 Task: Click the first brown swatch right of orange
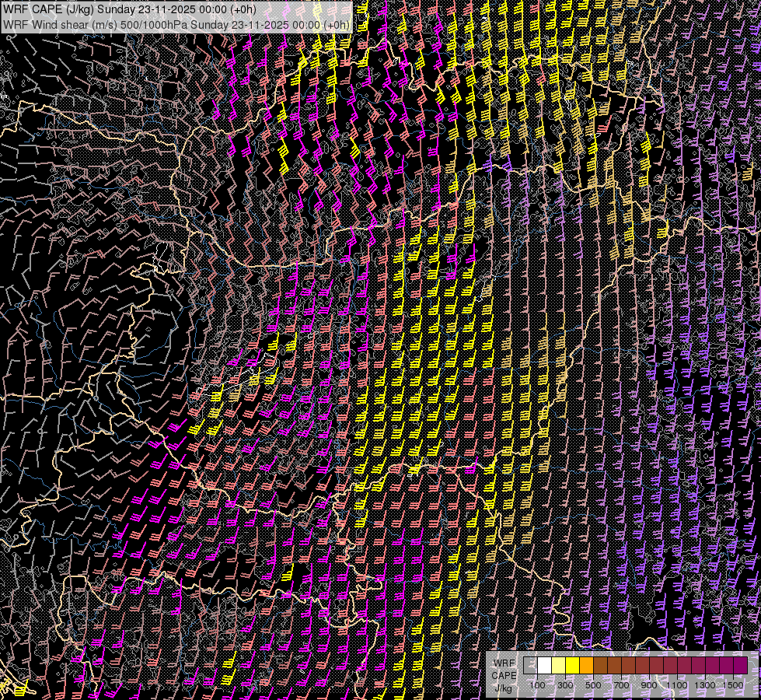(600, 666)
